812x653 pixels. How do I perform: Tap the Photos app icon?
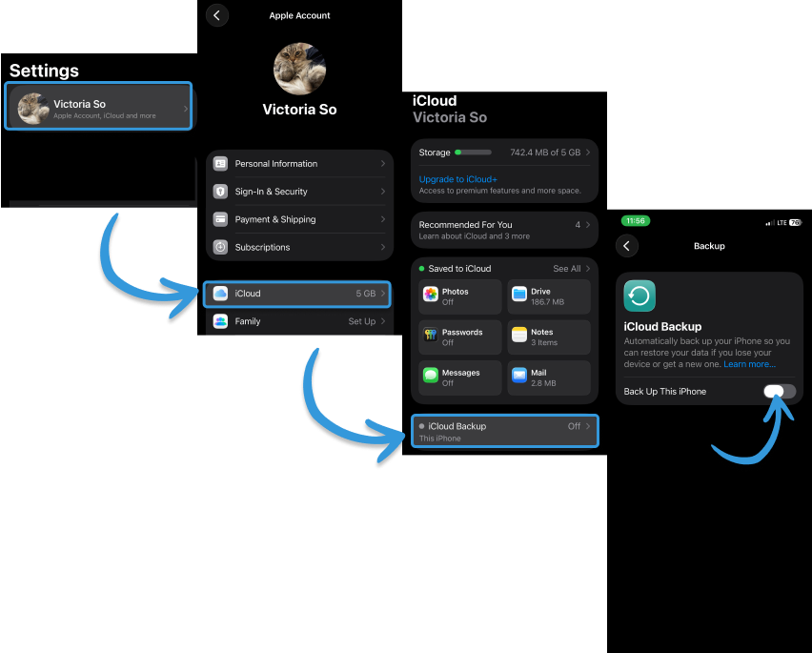(x=430, y=295)
